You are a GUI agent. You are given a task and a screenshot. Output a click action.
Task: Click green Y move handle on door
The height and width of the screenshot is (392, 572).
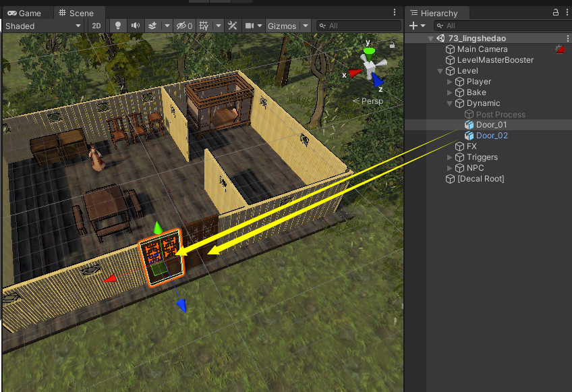point(158,228)
